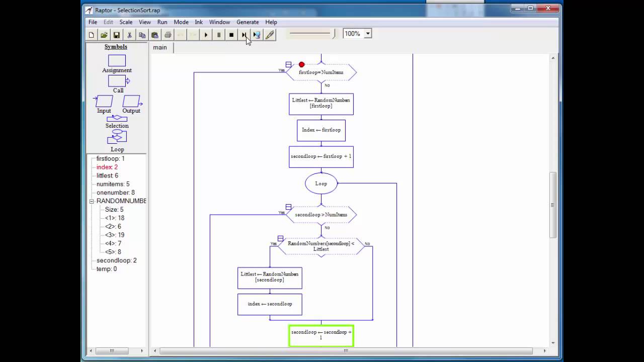Click the Step to next shape icon
The image size is (644, 362).
(x=244, y=35)
